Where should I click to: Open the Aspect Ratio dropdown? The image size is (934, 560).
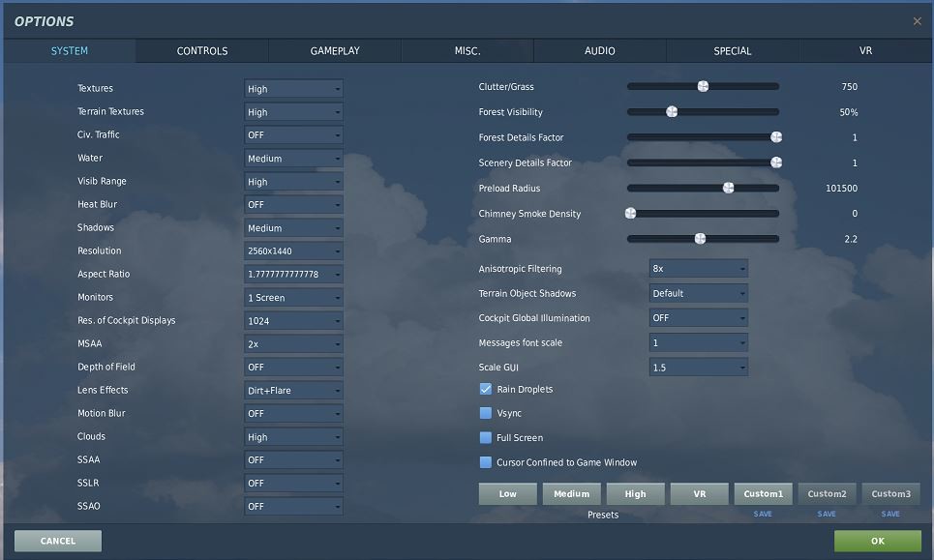(x=293, y=275)
